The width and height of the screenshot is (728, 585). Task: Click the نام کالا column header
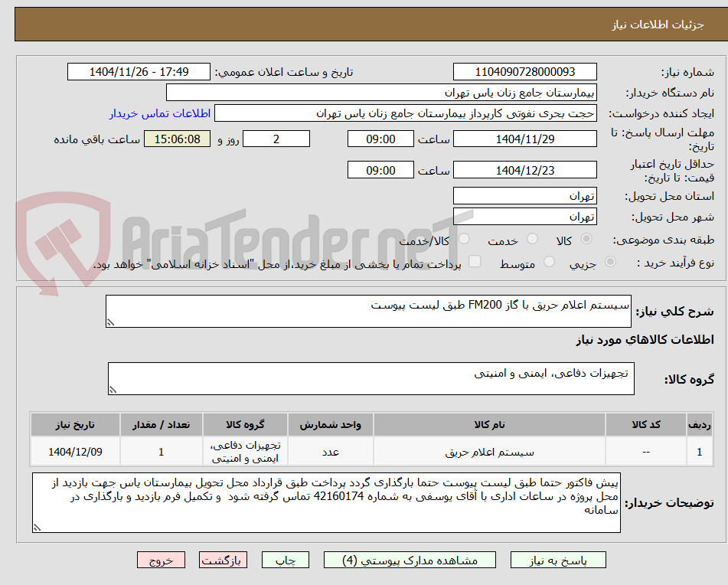point(489,424)
